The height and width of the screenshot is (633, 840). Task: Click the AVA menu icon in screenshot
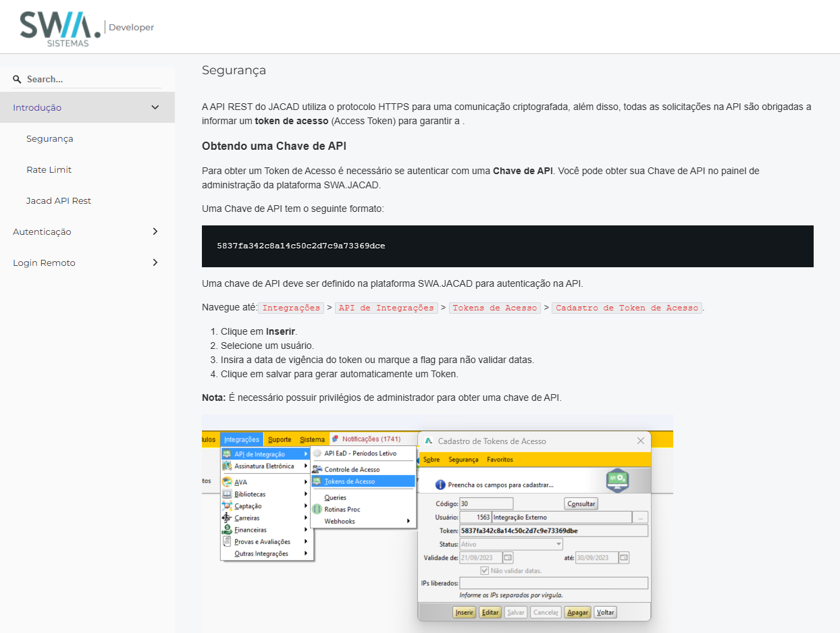pos(227,482)
